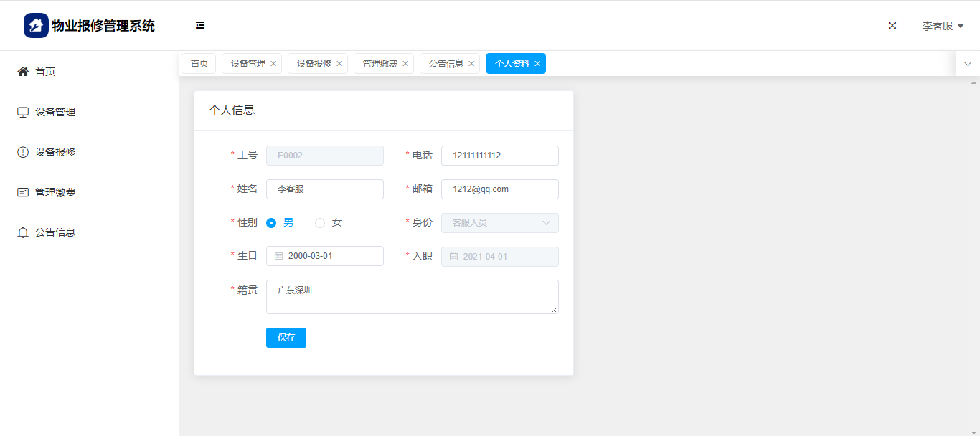Click the calendar icon in 生日 field

[x=279, y=256]
